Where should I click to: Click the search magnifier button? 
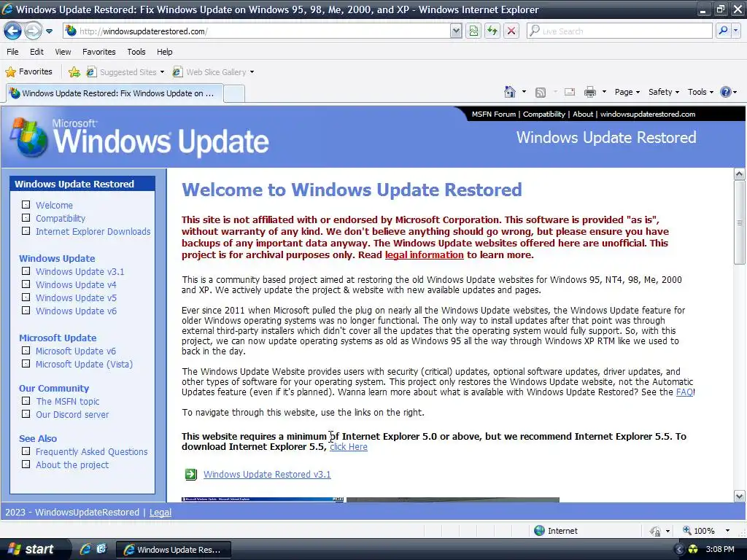[x=723, y=31]
